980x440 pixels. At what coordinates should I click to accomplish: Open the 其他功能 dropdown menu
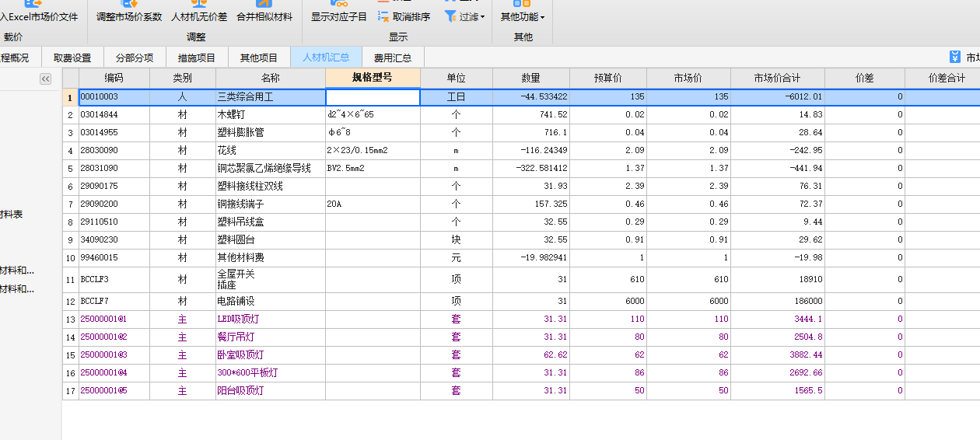tap(522, 12)
